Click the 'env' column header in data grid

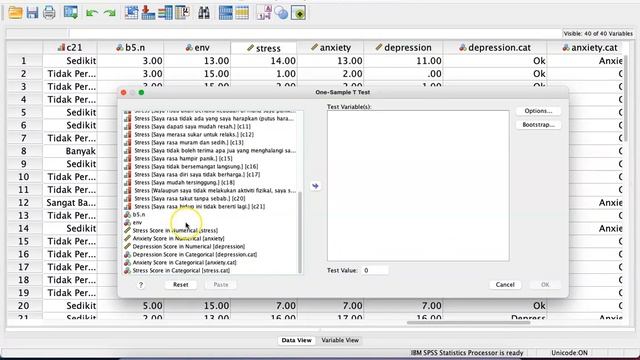click(198, 48)
